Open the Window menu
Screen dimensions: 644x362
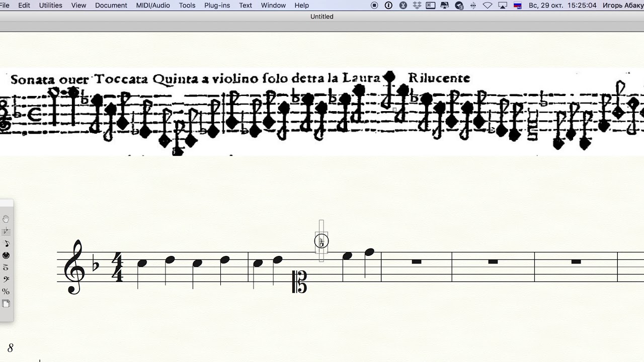pos(274,6)
